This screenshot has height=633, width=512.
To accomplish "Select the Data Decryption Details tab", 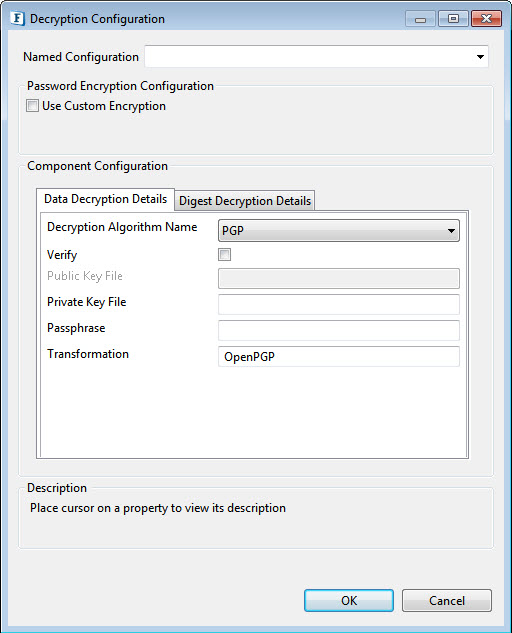I will [x=105, y=199].
